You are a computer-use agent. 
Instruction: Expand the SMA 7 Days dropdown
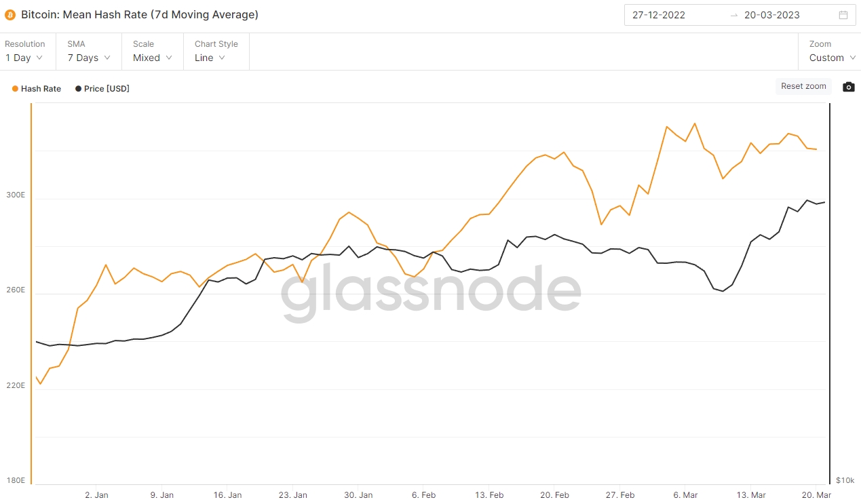(x=88, y=58)
